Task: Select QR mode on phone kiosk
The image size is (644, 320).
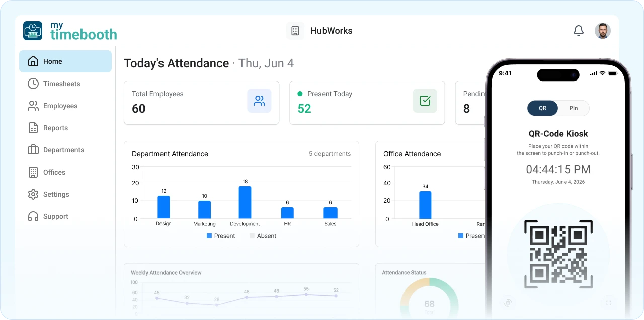Action: (x=542, y=108)
